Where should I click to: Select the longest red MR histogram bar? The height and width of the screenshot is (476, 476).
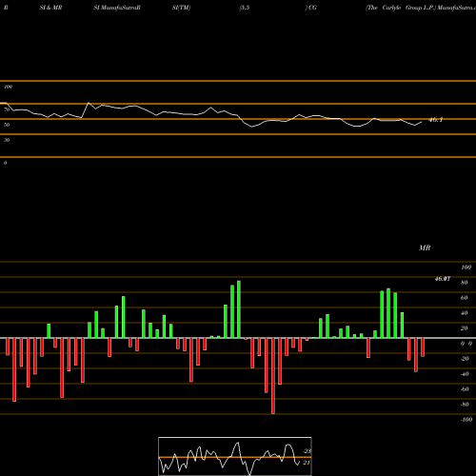point(273,376)
